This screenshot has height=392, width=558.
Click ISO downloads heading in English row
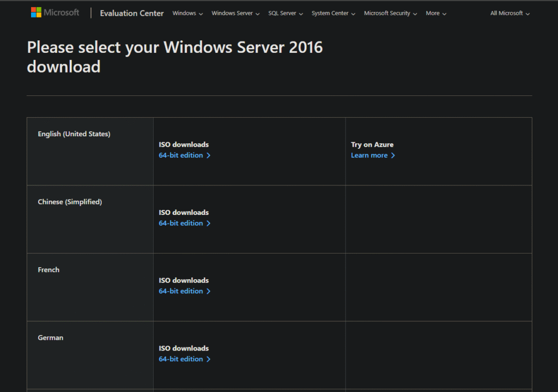[184, 144]
